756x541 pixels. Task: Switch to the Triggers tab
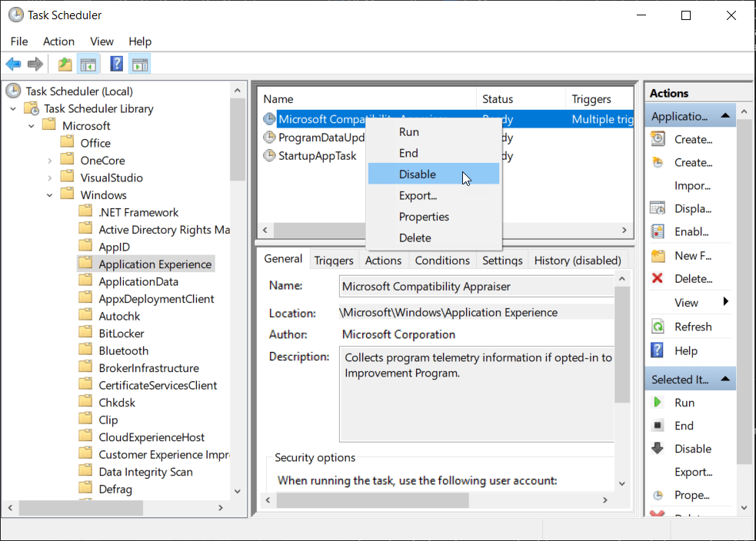pyautogui.click(x=334, y=260)
